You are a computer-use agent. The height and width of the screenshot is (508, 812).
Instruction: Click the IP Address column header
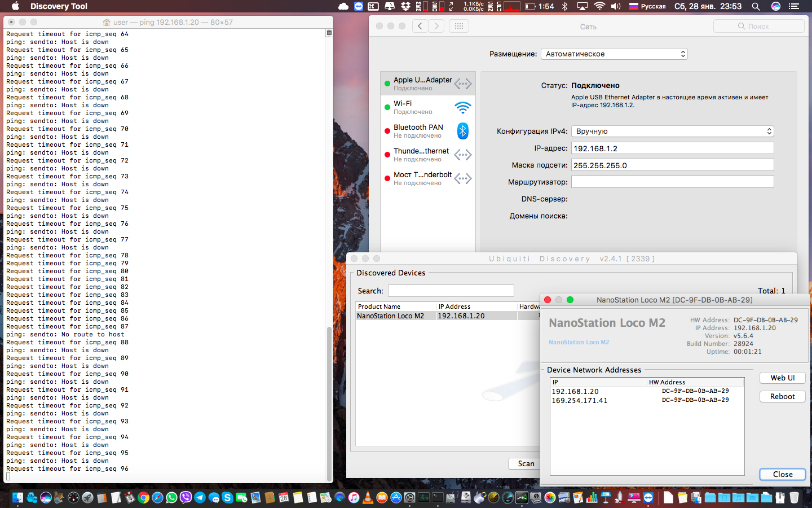tap(477, 306)
